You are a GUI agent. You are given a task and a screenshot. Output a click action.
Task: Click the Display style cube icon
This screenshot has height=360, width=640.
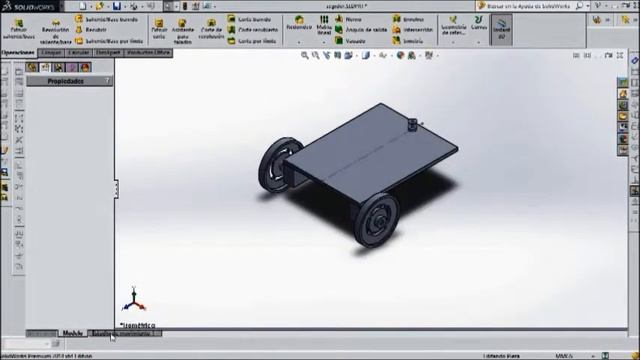(366, 55)
